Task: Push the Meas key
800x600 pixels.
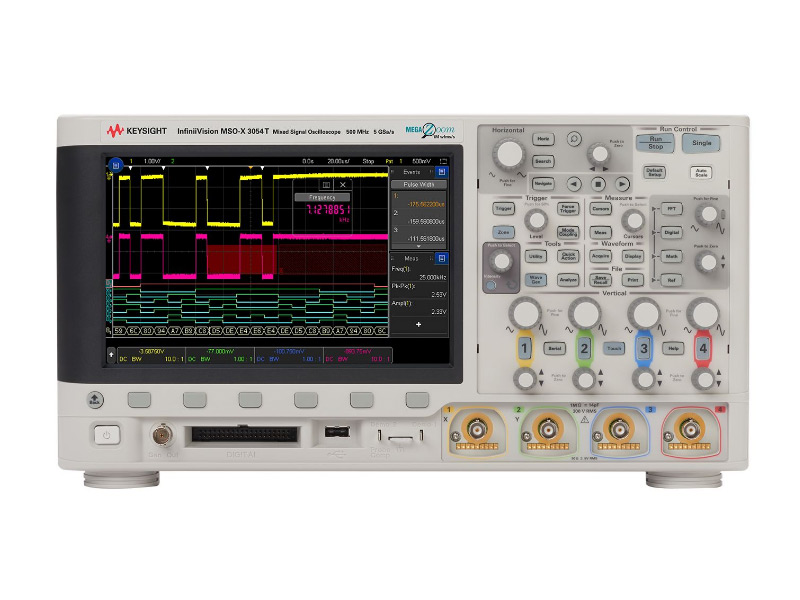Action: coord(601,232)
